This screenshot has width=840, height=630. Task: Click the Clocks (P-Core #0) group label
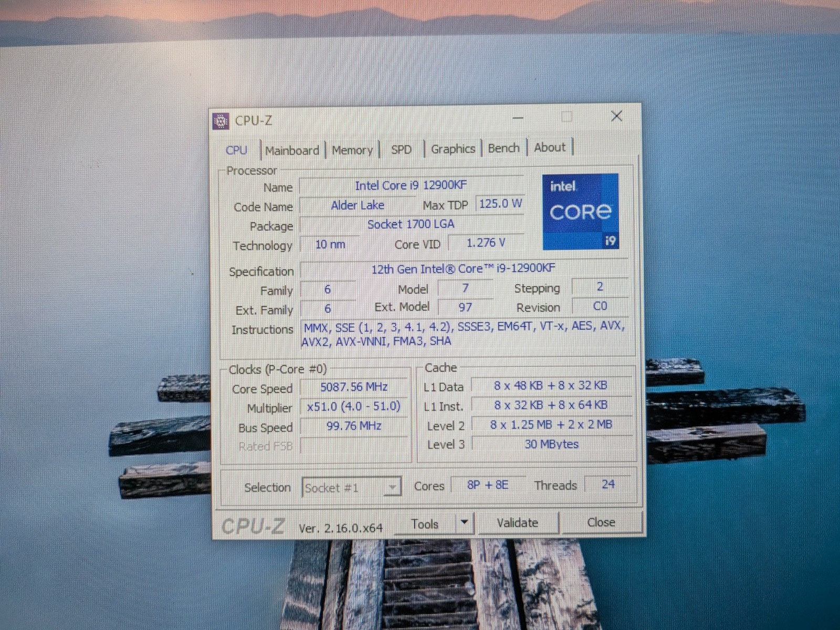[x=277, y=370]
